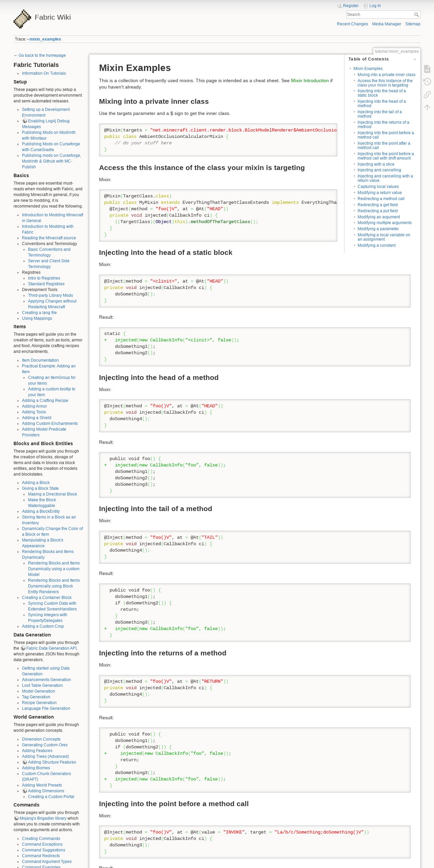Open Recent Changes
This screenshot has height=868, width=434.
point(353,24)
